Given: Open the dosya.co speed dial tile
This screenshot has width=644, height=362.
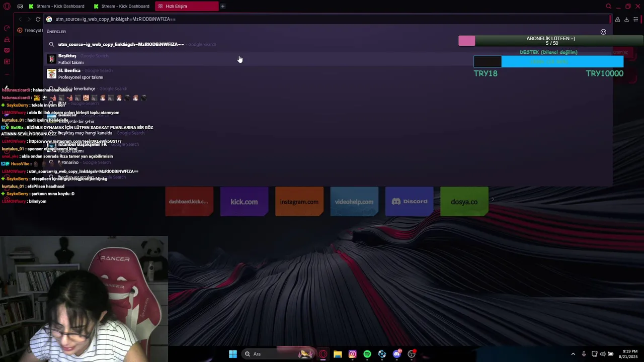Looking at the screenshot, I should pyautogui.click(x=464, y=202).
